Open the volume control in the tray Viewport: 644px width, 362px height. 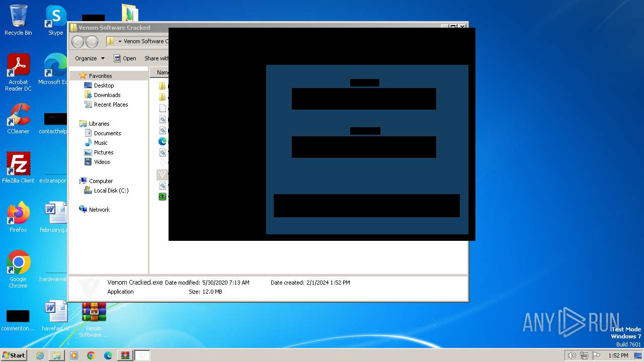pos(572,355)
